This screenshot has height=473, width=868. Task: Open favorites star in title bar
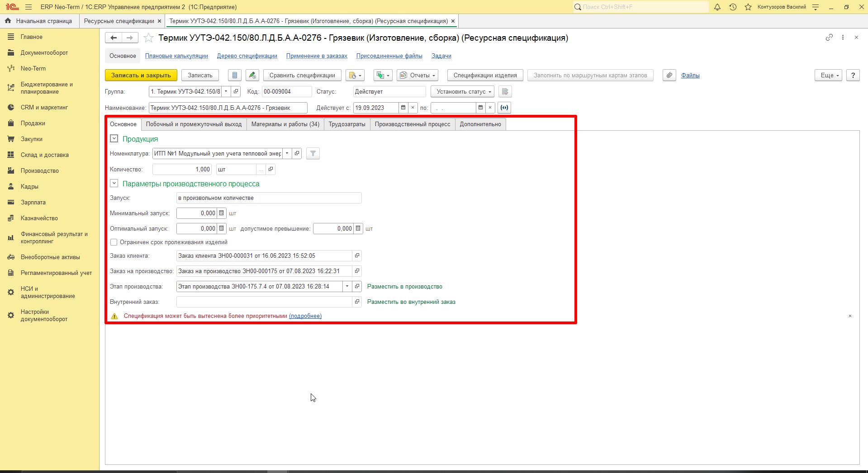point(748,7)
